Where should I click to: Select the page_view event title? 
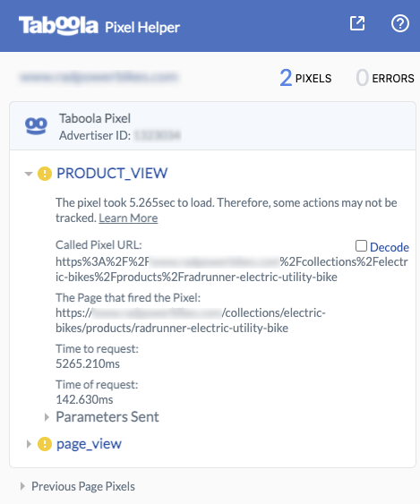coord(89,444)
